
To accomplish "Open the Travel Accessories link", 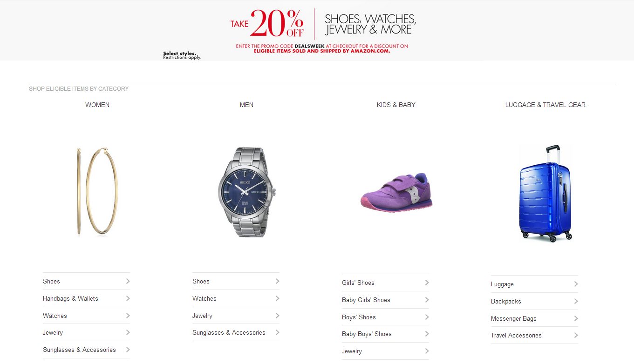I will click(516, 335).
